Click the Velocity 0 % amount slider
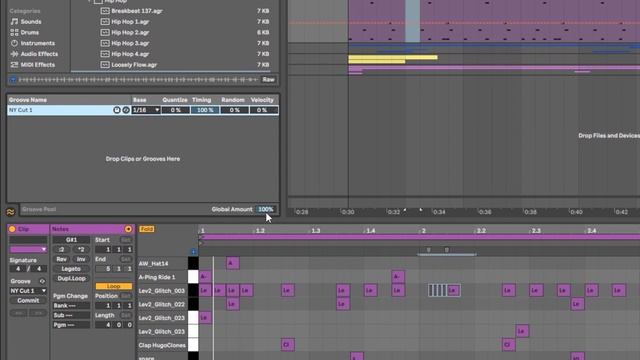 264,110
